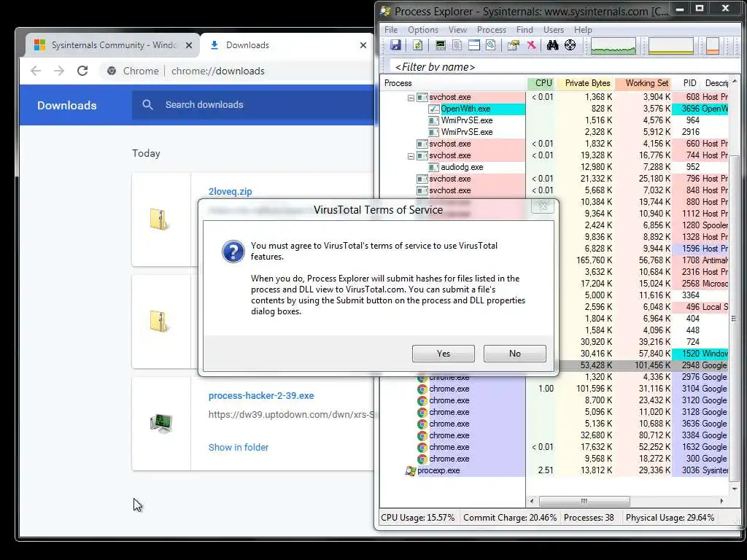Click the OpenWith.exe checkmark process icon

point(433,109)
